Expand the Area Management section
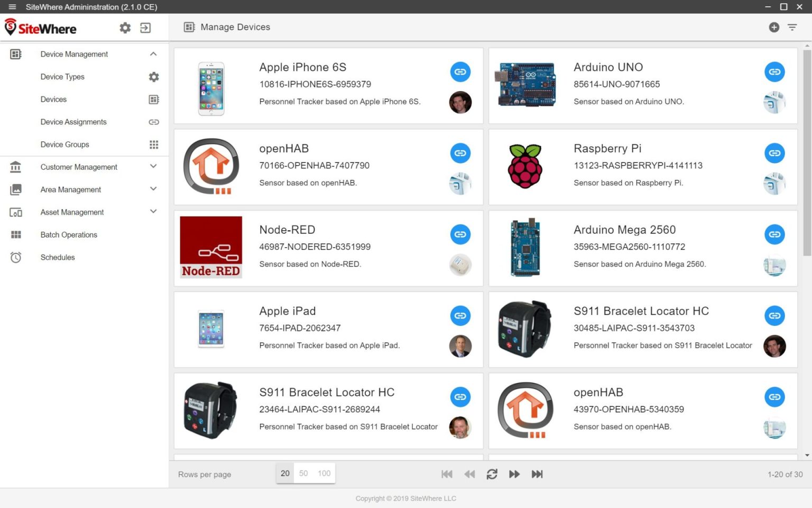 (153, 189)
